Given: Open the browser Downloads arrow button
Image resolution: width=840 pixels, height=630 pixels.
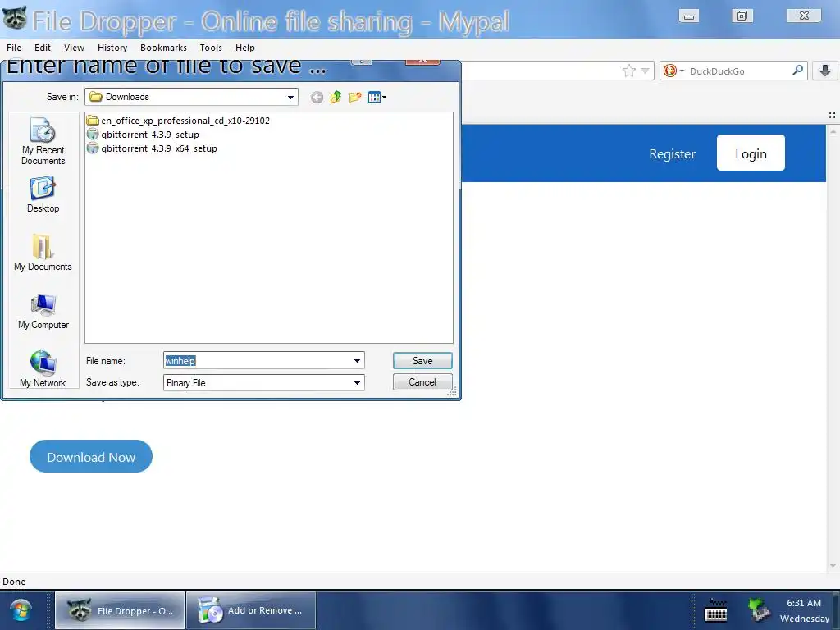Looking at the screenshot, I should pos(825,71).
